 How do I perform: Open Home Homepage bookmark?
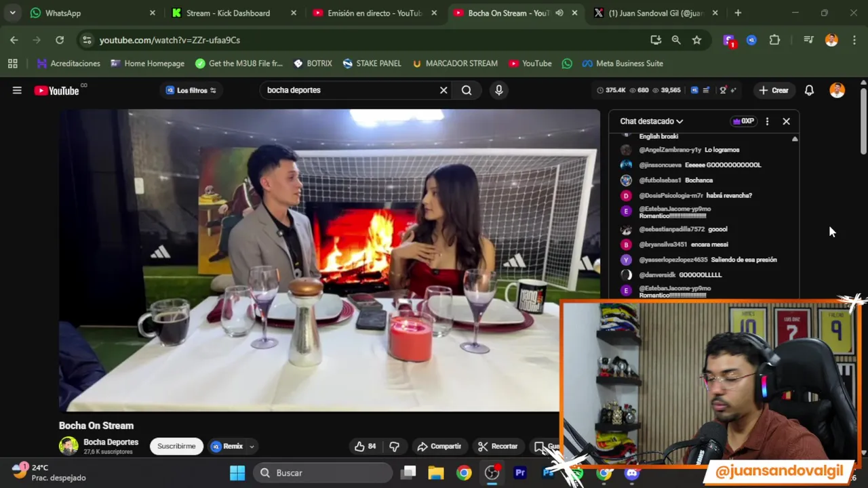[148, 63]
